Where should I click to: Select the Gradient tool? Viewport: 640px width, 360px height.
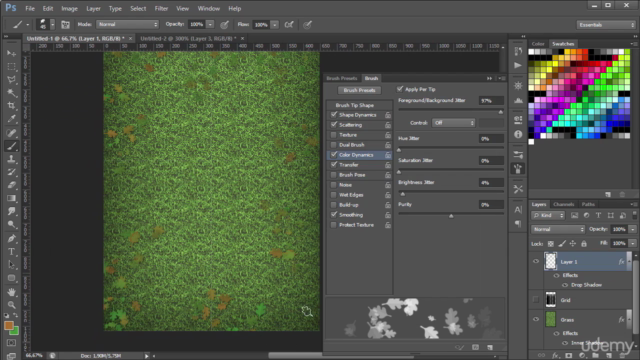[x=11, y=198]
